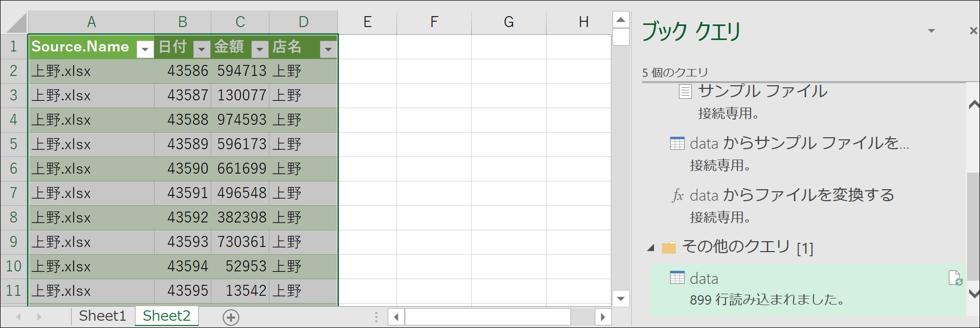Click the table icon of the data query
Viewport: 980px width, 328px height.
coord(677,278)
